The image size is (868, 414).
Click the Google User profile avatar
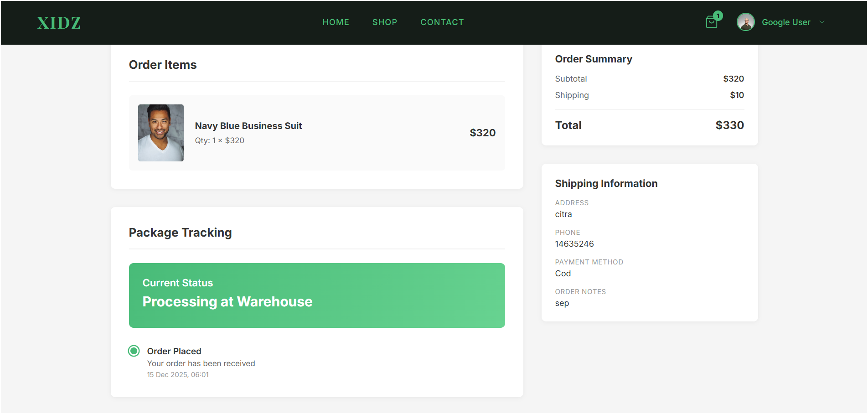(745, 22)
